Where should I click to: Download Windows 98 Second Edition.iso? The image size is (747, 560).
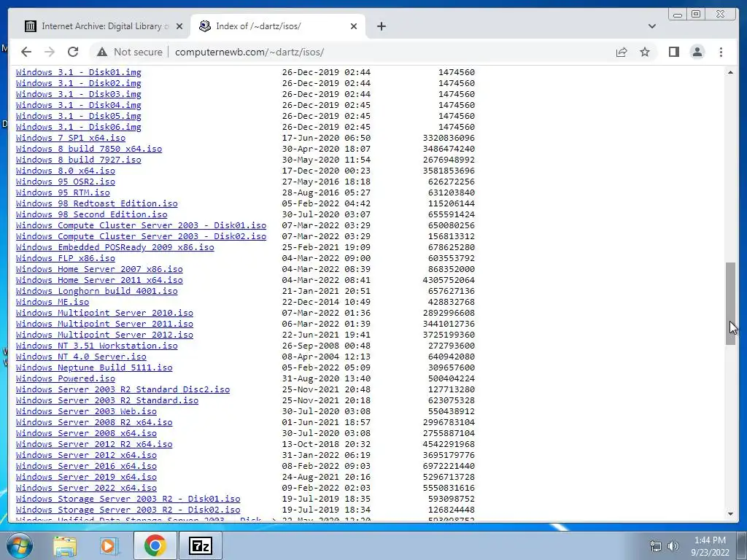click(91, 215)
